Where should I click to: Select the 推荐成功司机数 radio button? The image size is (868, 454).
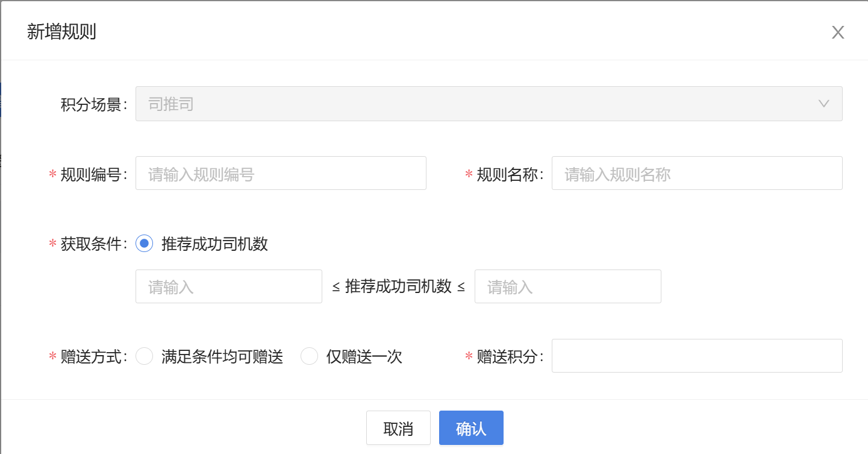(x=145, y=244)
